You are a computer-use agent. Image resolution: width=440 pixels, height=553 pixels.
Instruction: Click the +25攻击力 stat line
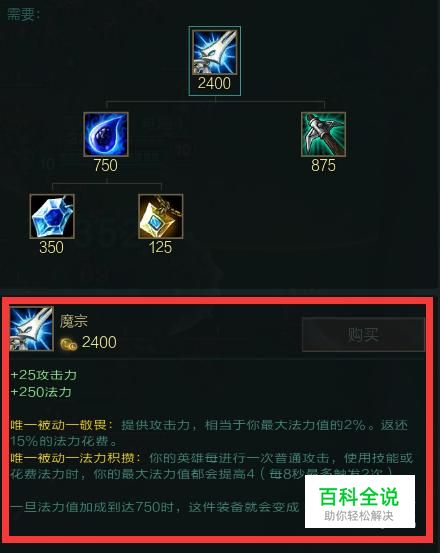[44, 375]
